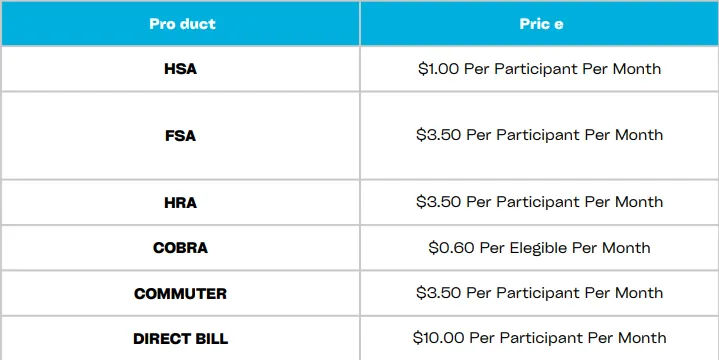Click the FSA price of $3.50 per participant
719x360 pixels.
tap(540, 136)
